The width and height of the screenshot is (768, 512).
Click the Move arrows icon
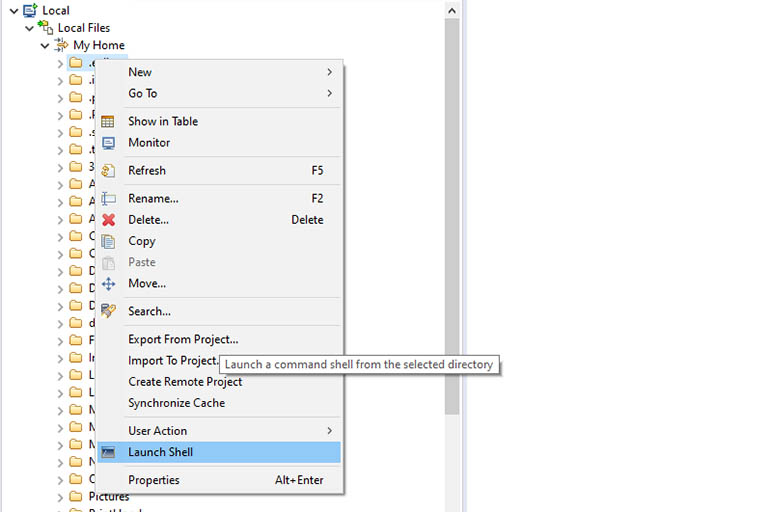pyautogui.click(x=108, y=284)
